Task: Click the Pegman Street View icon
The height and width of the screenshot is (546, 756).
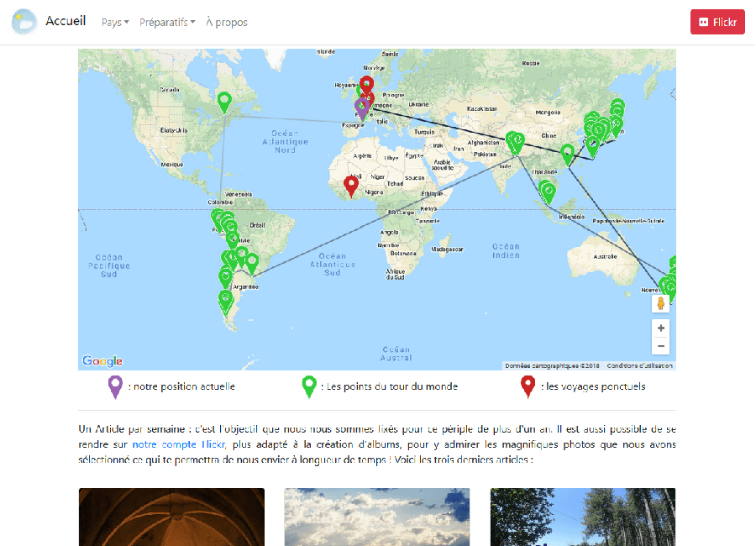Action: [x=661, y=303]
